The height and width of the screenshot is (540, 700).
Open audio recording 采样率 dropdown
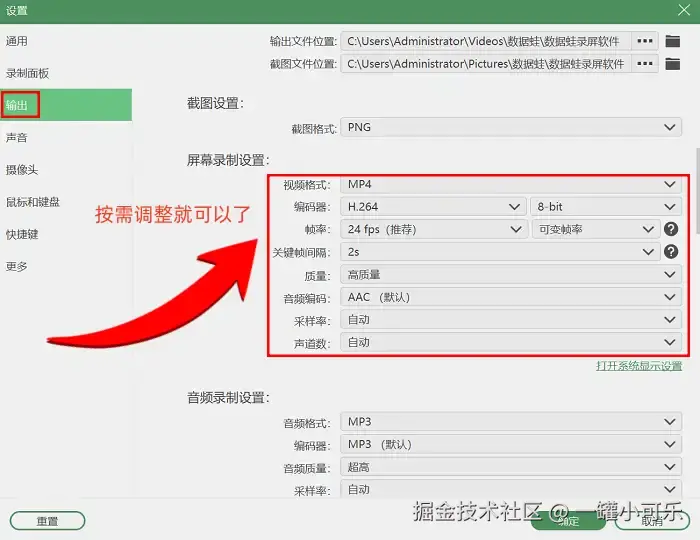point(511,489)
